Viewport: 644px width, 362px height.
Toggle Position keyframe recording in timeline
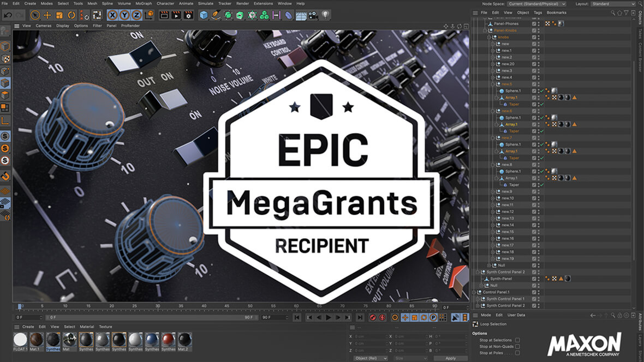(405, 317)
